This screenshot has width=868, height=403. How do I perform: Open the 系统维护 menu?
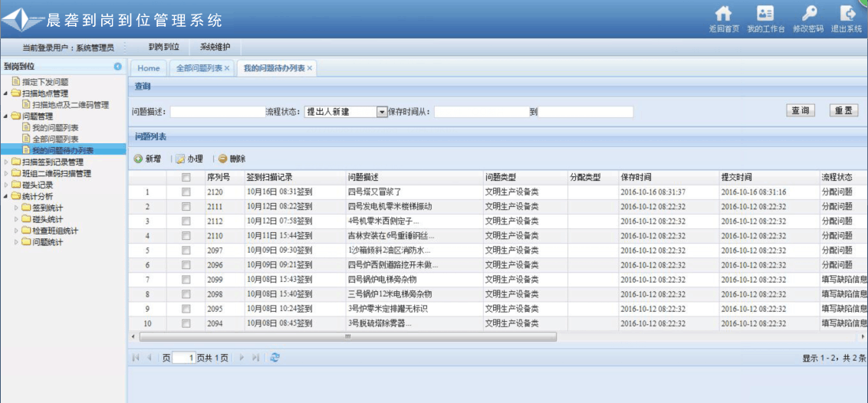tap(215, 47)
